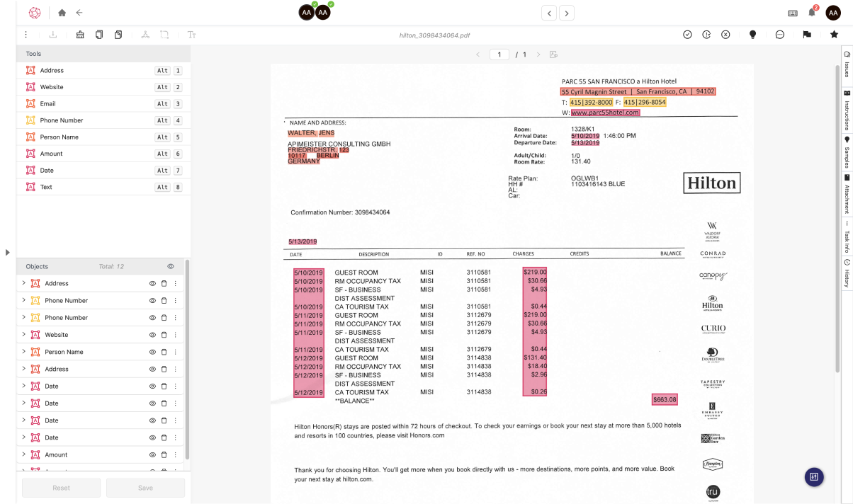The height and width of the screenshot is (504, 853).
Task: Select the Amount labeling tool
Action: [x=103, y=154]
